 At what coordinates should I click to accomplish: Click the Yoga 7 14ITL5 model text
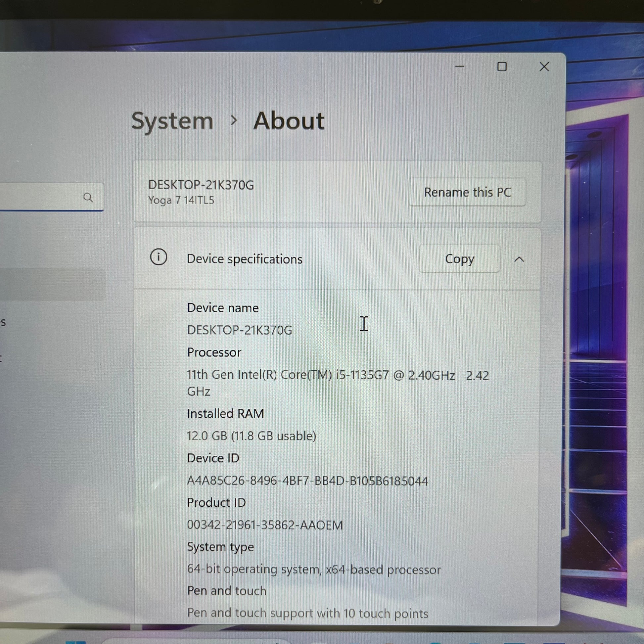click(181, 200)
